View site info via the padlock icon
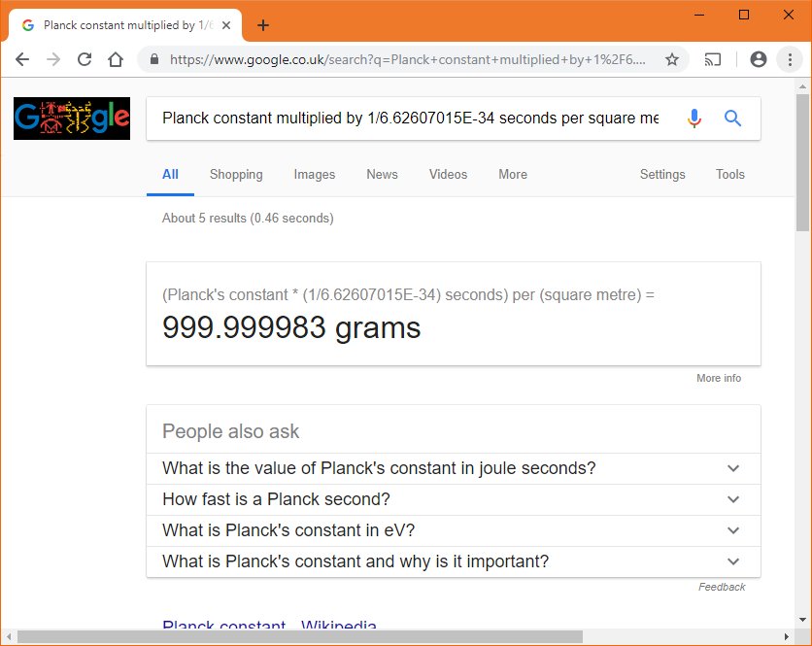812x646 pixels. click(x=153, y=59)
